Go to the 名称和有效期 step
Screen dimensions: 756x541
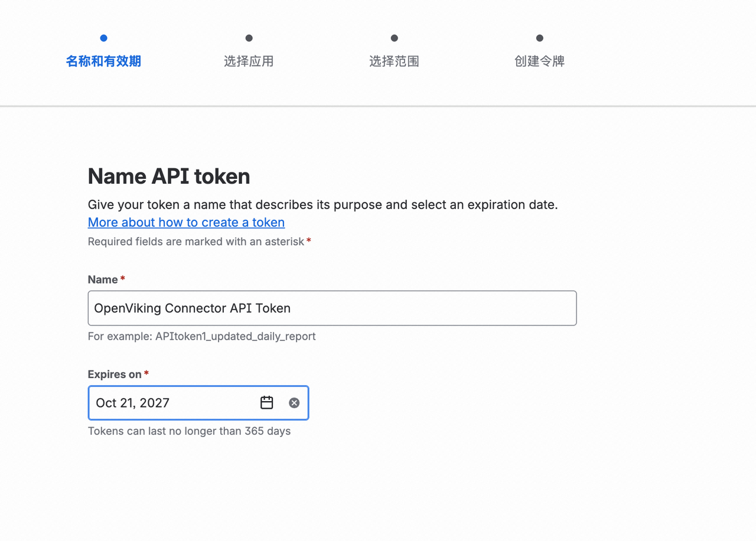tap(103, 61)
